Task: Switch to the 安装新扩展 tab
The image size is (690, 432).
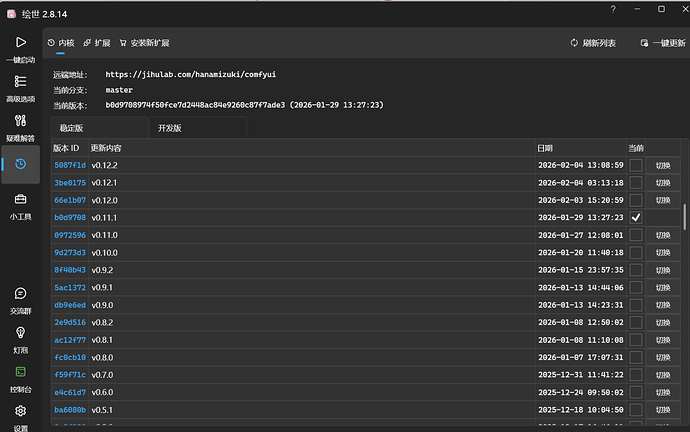Action: (144, 43)
